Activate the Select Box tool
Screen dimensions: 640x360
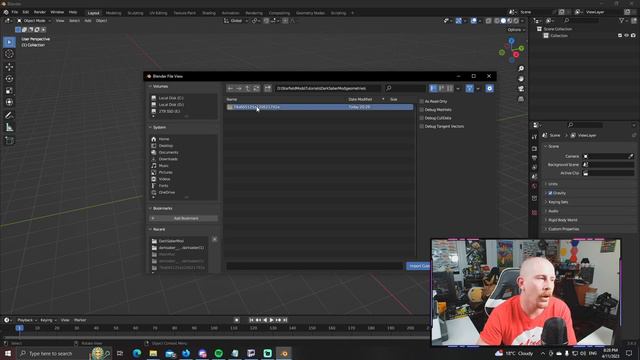pyautogui.click(x=9, y=42)
